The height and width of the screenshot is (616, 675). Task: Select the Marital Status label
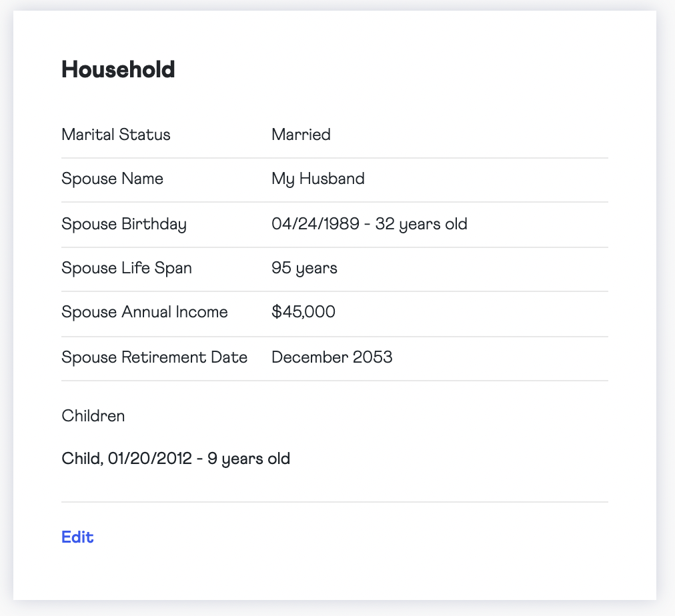coord(116,135)
